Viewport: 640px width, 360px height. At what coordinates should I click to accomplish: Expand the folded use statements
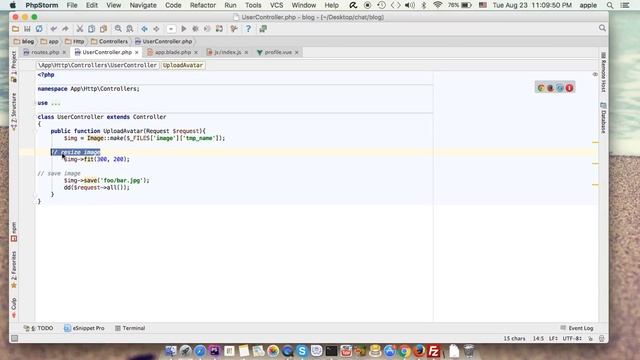click(x=56, y=103)
